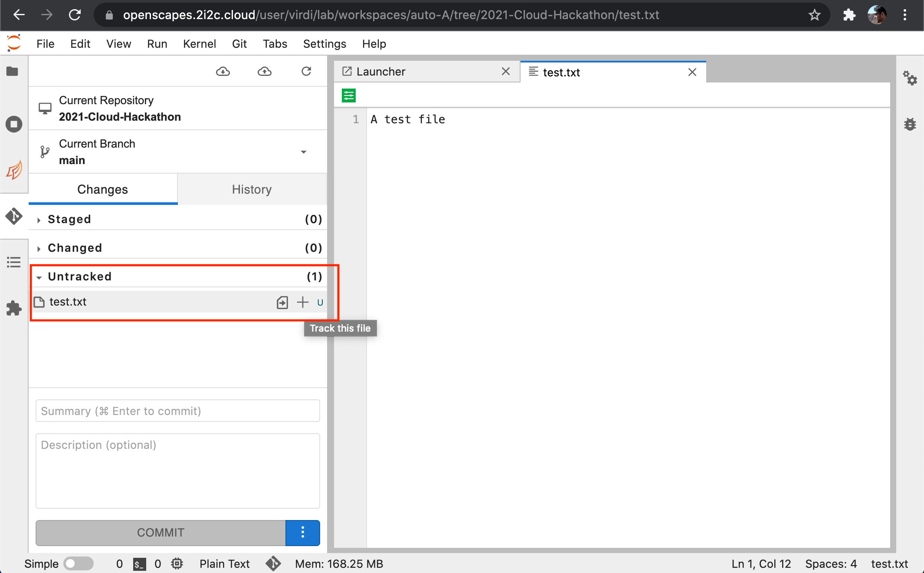Collapse the Untracked section
This screenshot has width=924, height=573.
pyautogui.click(x=79, y=277)
